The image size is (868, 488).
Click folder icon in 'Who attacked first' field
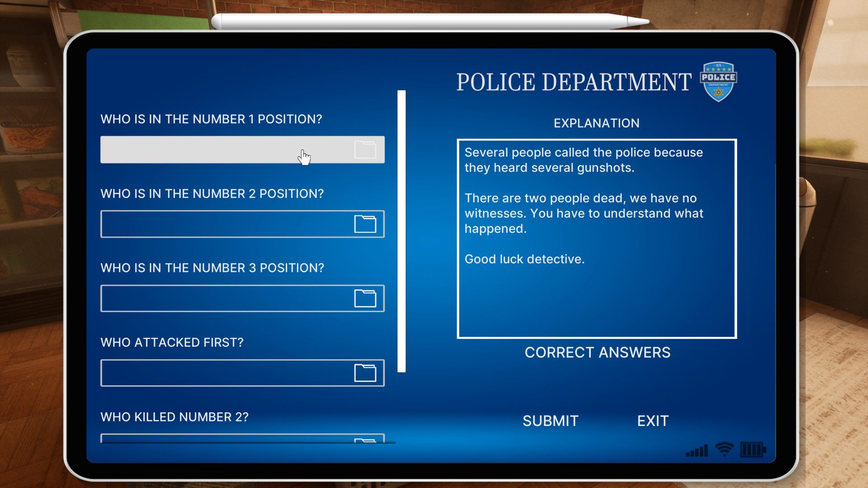click(x=365, y=373)
